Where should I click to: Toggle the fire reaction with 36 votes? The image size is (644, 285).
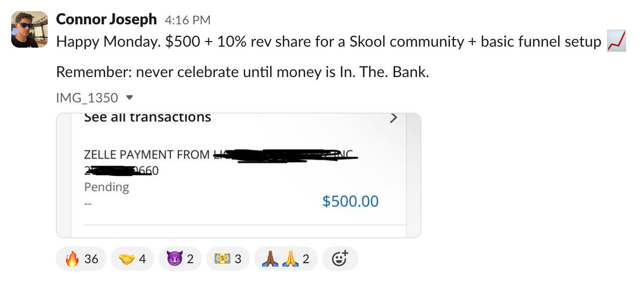[x=81, y=259]
